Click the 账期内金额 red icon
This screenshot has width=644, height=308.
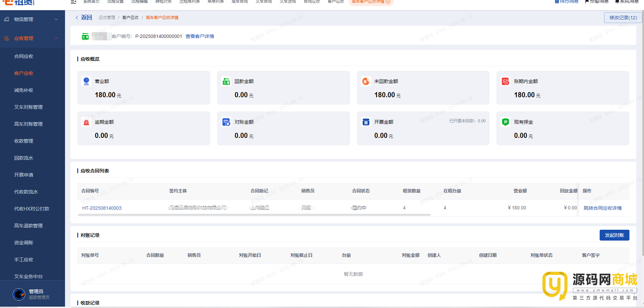[506, 81]
